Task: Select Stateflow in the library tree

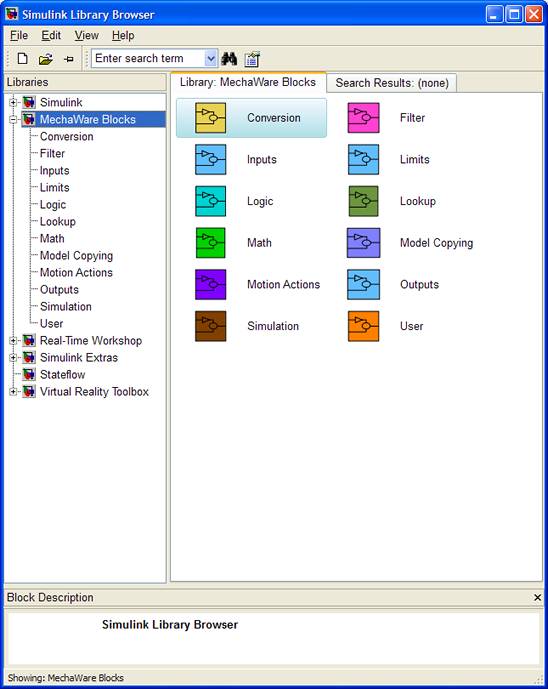Action: coord(62,374)
